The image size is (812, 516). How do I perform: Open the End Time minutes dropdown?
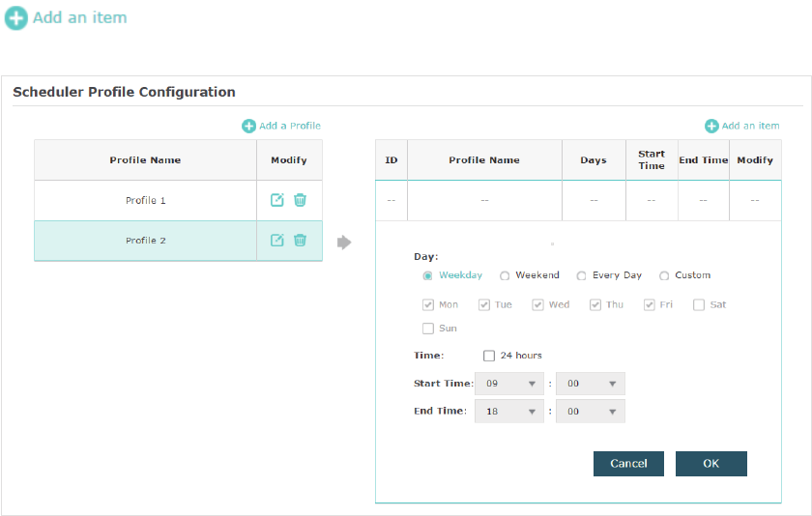point(591,412)
